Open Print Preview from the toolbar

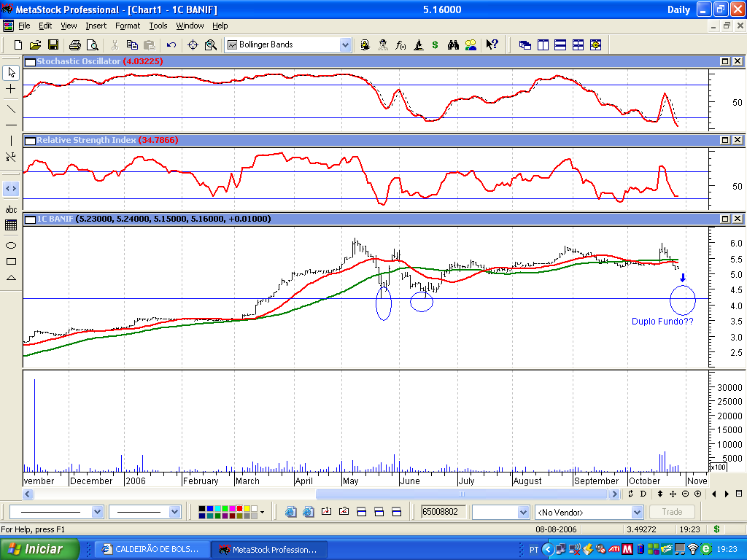(x=93, y=44)
